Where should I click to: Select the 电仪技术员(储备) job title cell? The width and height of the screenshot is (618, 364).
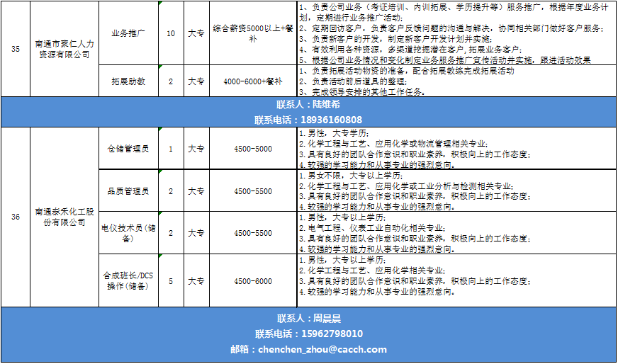click(x=128, y=233)
